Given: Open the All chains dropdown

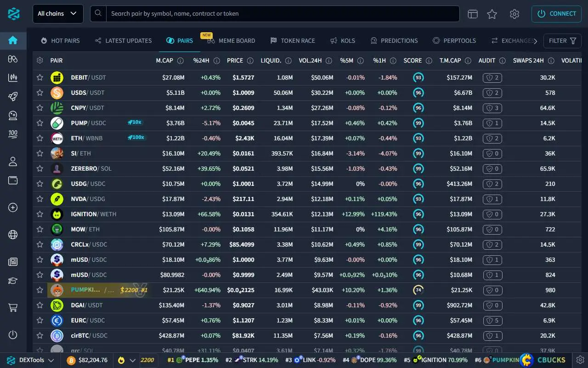Looking at the screenshot, I should pyautogui.click(x=58, y=14).
